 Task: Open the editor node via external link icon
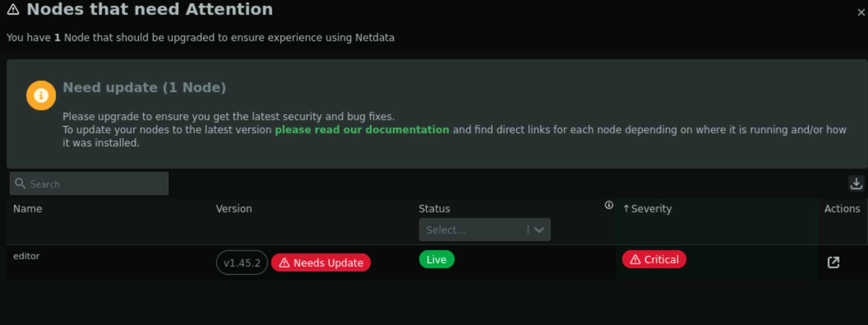[x=833, y=262]
